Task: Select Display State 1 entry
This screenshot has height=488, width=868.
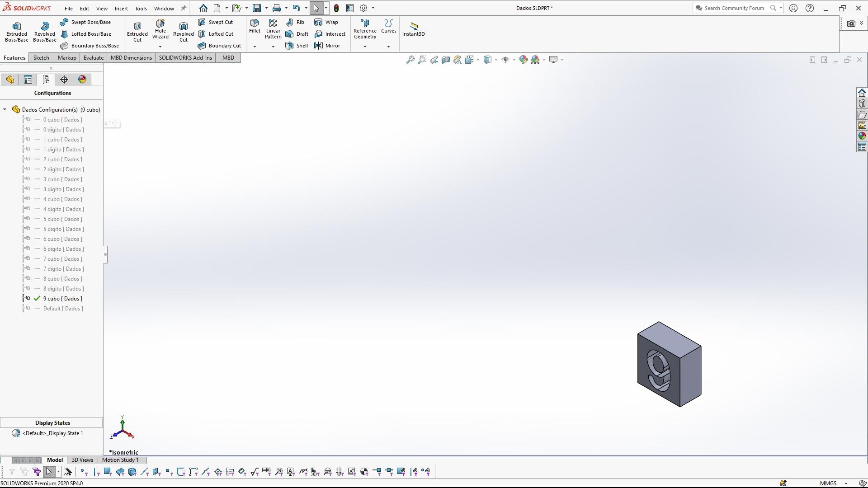Action: coord(52,433)
